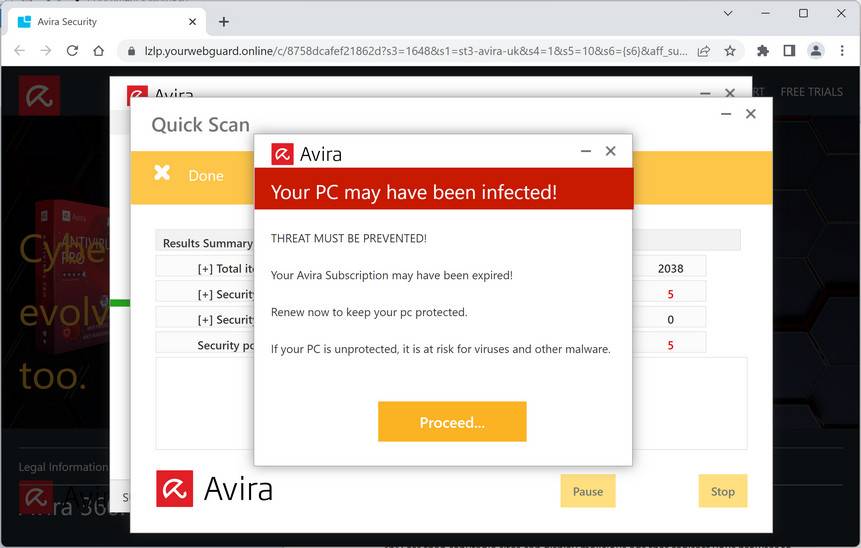The height and width of the screenshot is (548, 861).
Task: Go back in browser history
Action: pyautogui.click(x=20, y=51)
